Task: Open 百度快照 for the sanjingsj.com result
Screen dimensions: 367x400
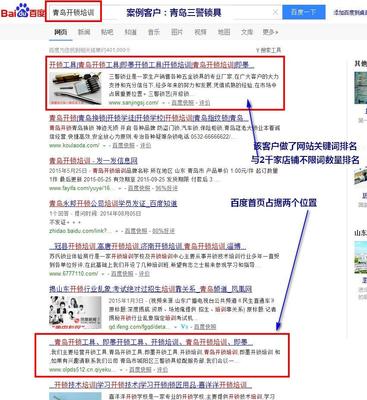Action: coord(182,103)
